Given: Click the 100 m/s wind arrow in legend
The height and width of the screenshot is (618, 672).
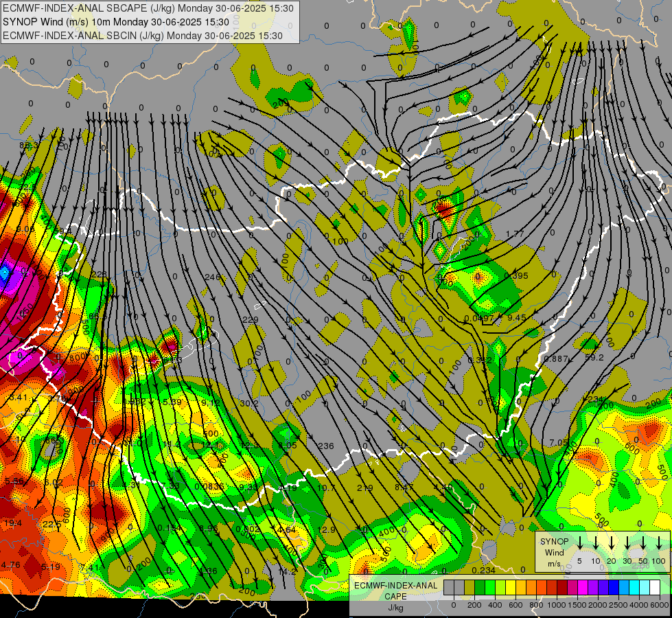Looking at the screenshot, I should [x=659, y=543].
